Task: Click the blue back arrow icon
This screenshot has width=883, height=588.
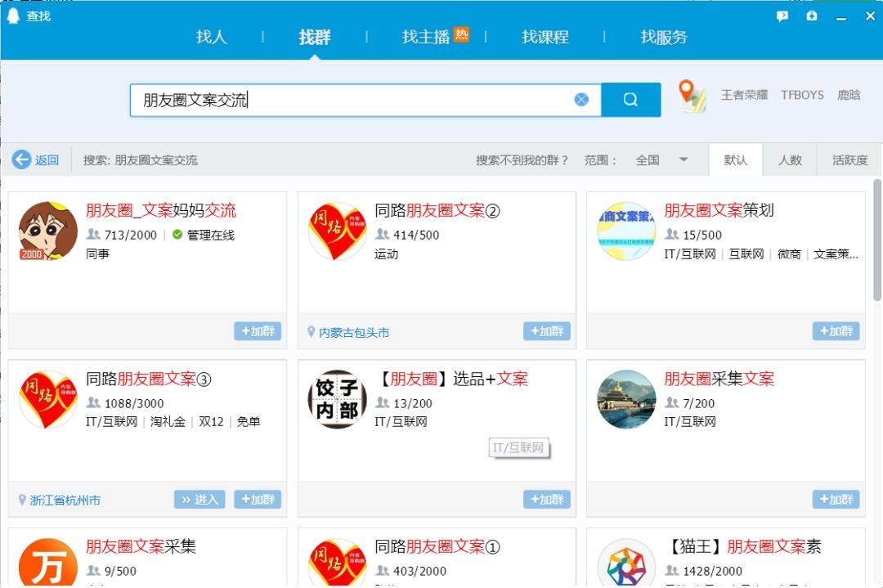Action: point(21,160)
